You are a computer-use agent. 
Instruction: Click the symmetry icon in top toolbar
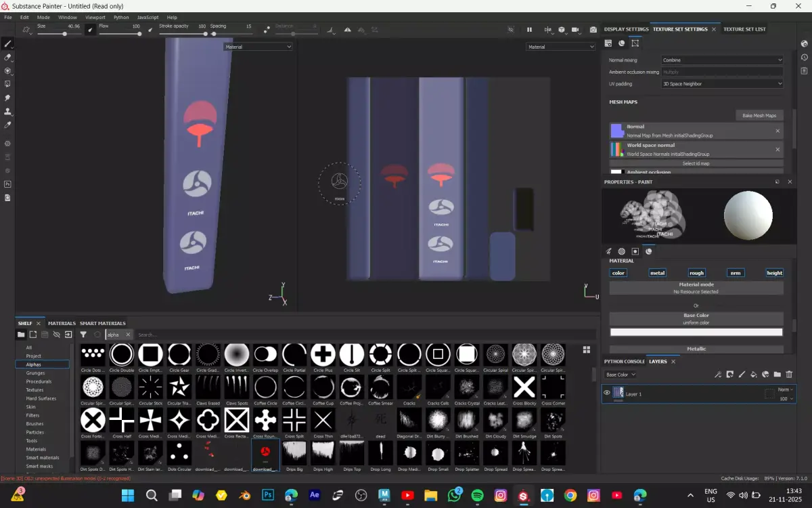click(348, 30)
